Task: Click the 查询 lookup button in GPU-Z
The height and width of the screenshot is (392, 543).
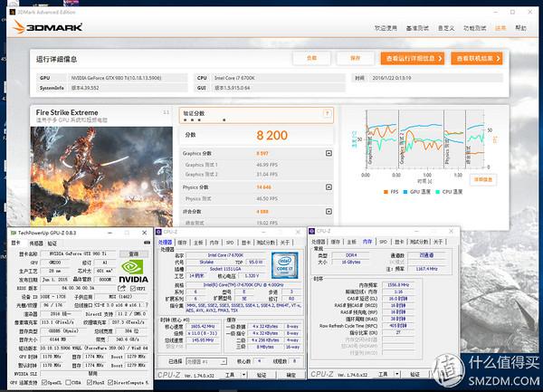Action: 134,253
